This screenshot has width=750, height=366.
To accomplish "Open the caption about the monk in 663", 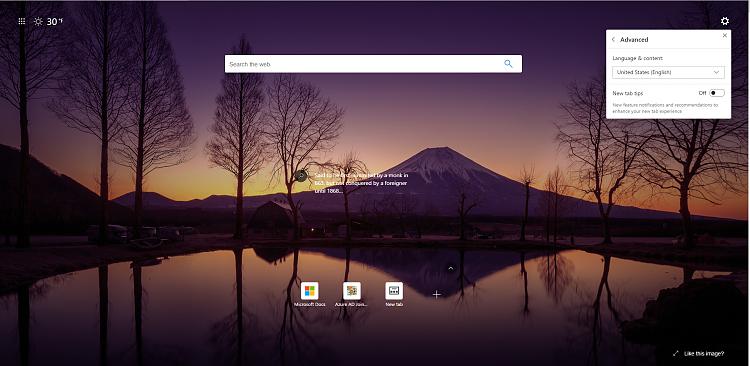I will (361, 183).
